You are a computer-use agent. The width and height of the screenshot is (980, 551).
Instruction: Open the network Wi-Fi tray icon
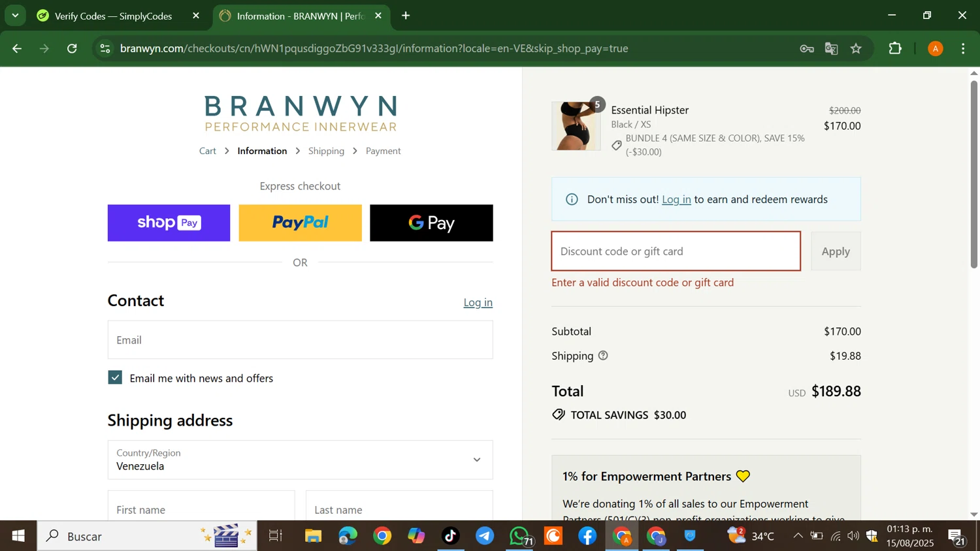(x=836, y=536)
